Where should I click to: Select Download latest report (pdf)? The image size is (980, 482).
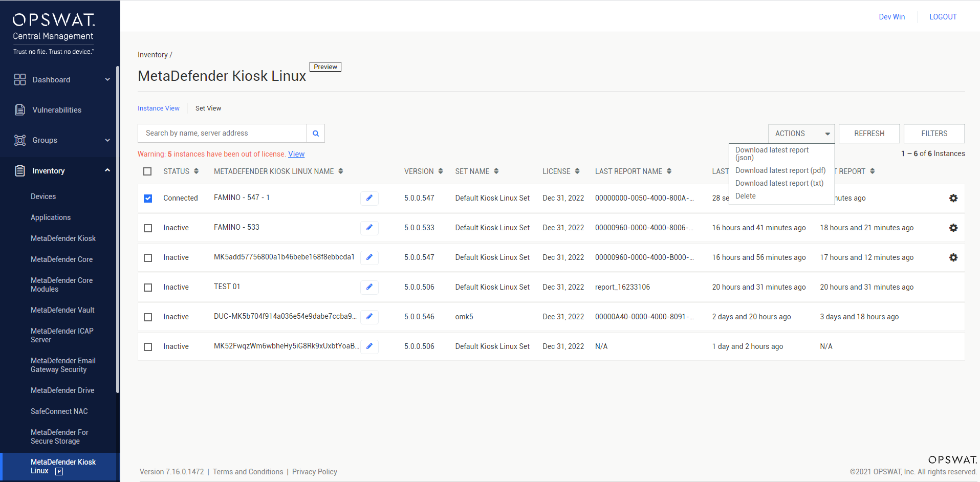click(x=781, y=170)
